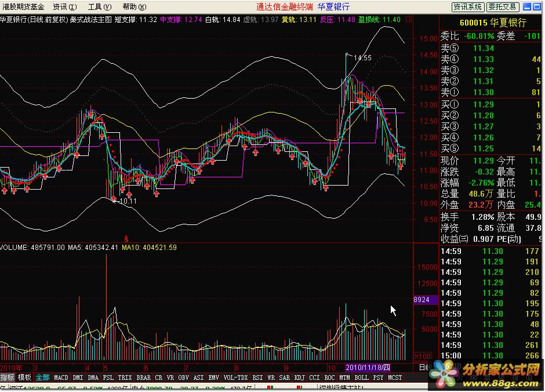Select the 全部 indicator tab

click(42, 378)
